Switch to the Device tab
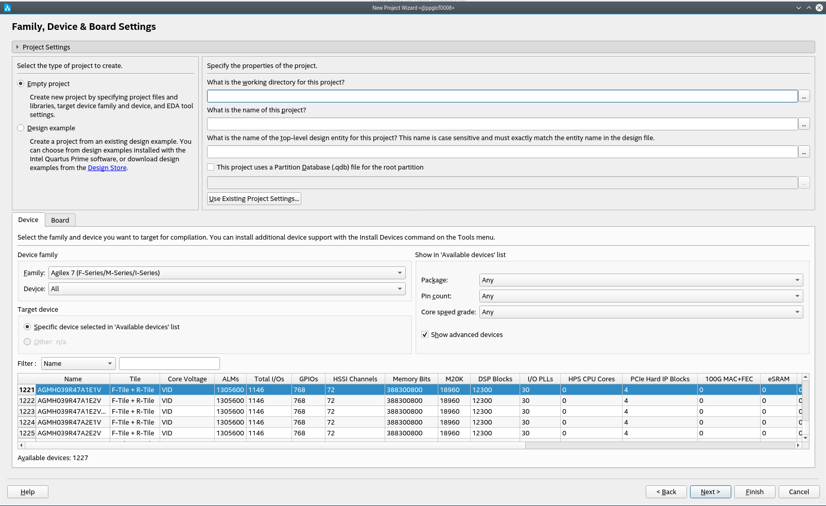The image size is (826, 506). click(x=28, y=220)
